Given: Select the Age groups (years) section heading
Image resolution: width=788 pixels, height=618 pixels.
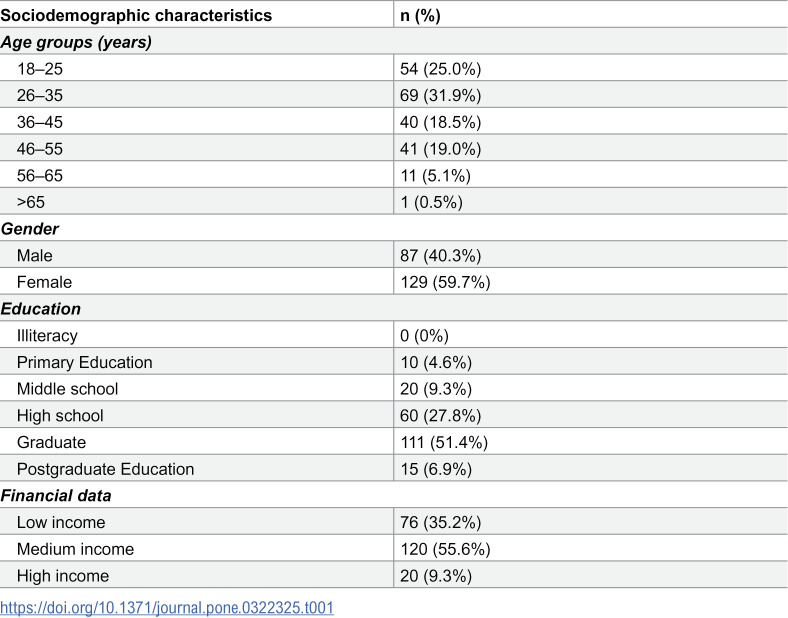Looking at the screenshot, I should pyautogui.click(x=76, y=42).
